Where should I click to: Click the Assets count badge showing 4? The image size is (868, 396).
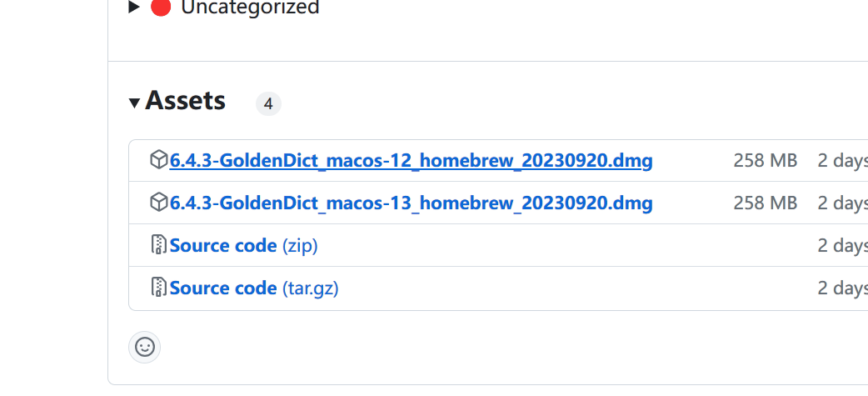point(268,103)
